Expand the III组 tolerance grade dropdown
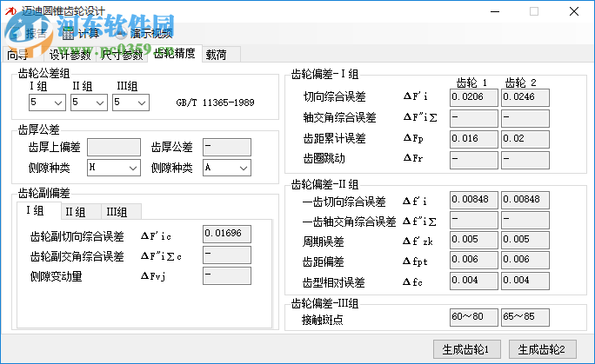 130,103
